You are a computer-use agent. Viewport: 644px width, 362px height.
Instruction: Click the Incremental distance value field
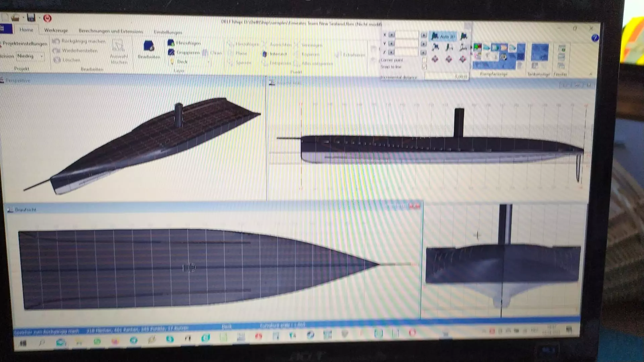(x=446, y=77)
